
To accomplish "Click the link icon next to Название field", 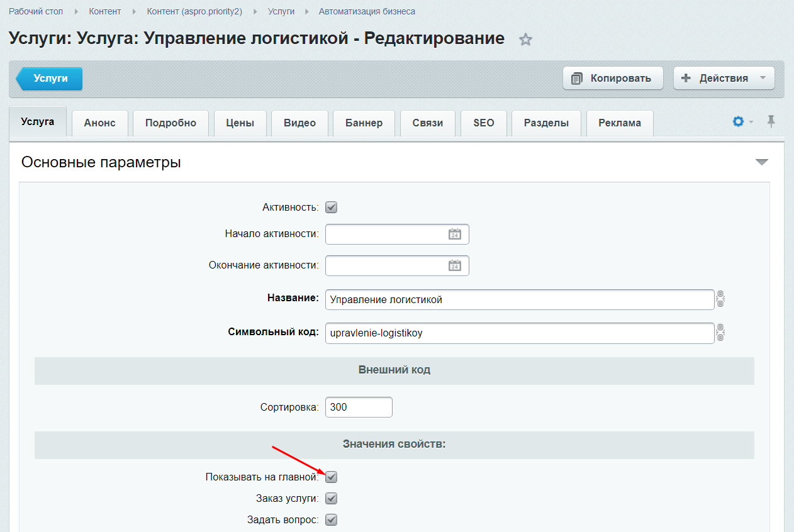I will pos(720,299).
